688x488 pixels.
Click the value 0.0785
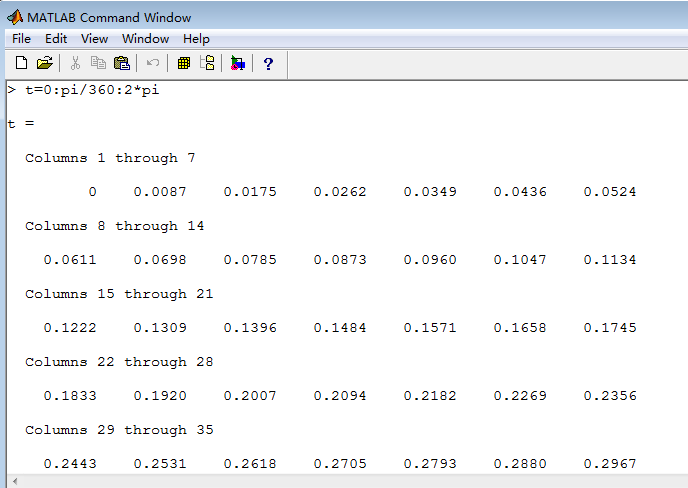tap(250, 260)
